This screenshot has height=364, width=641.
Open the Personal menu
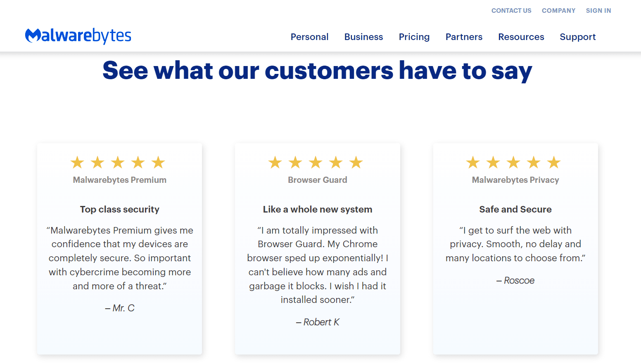[310, 37]
